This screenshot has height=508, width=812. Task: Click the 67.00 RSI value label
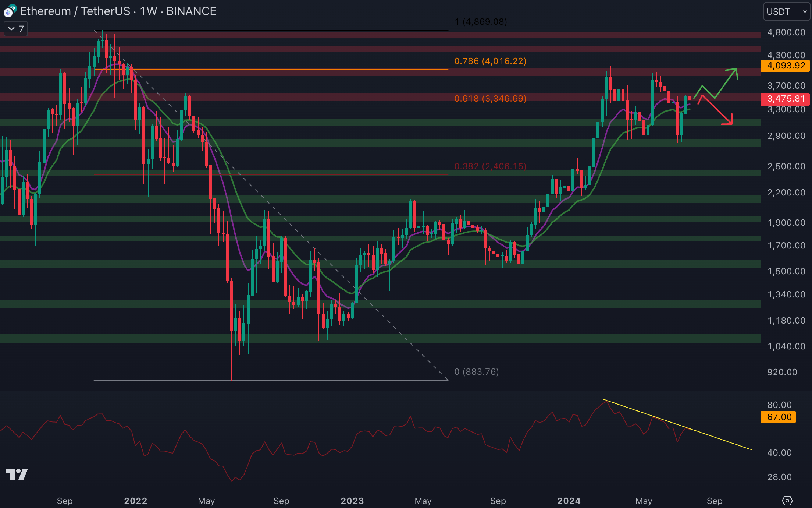point(779,417)
